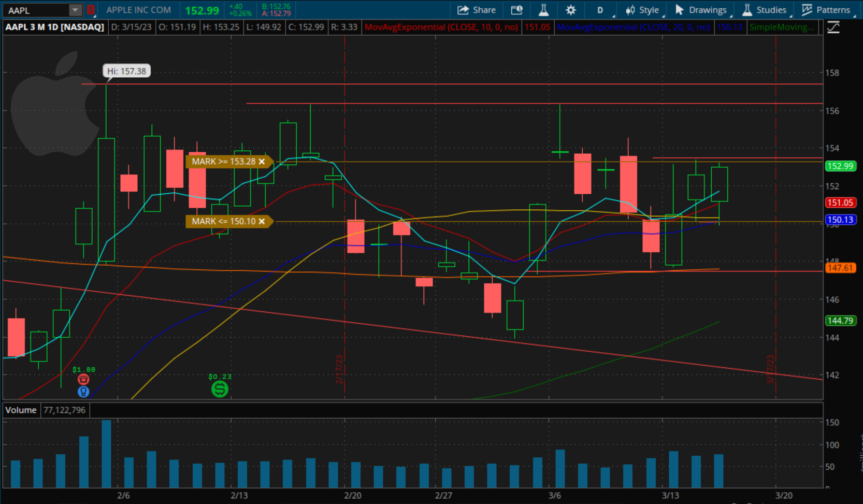Open the D timeframe selector
This screenshot has height=504, width=863.
[600, 10]
